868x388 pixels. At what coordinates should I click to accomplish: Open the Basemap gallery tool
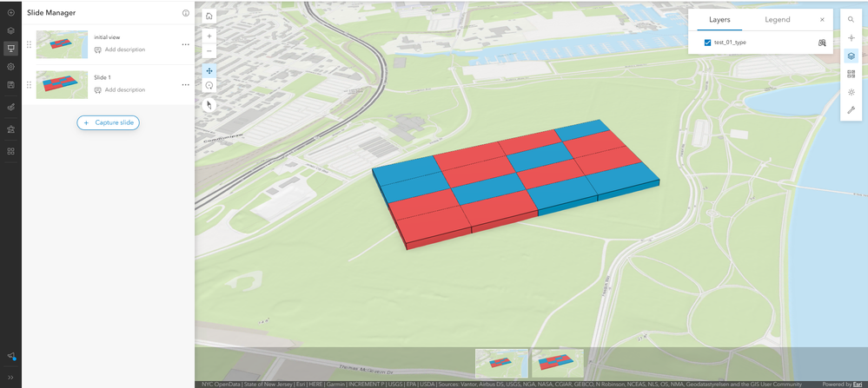[x=851, y=74]
